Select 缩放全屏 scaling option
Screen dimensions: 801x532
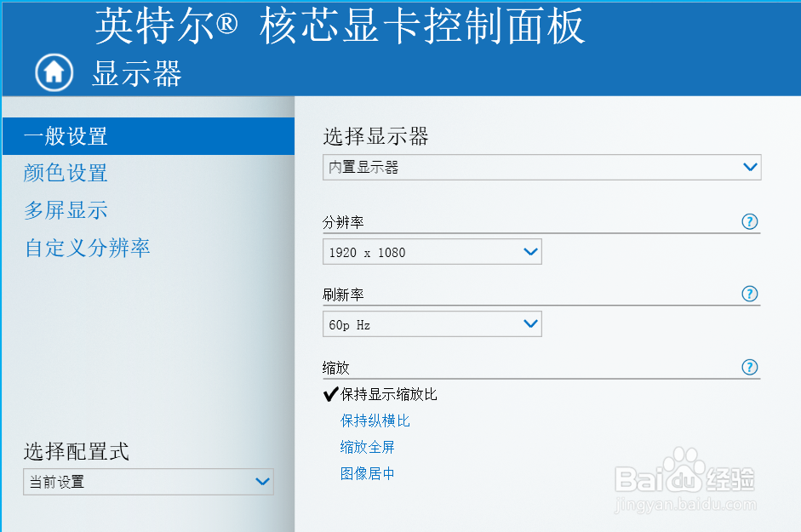[x=367, y=447]
